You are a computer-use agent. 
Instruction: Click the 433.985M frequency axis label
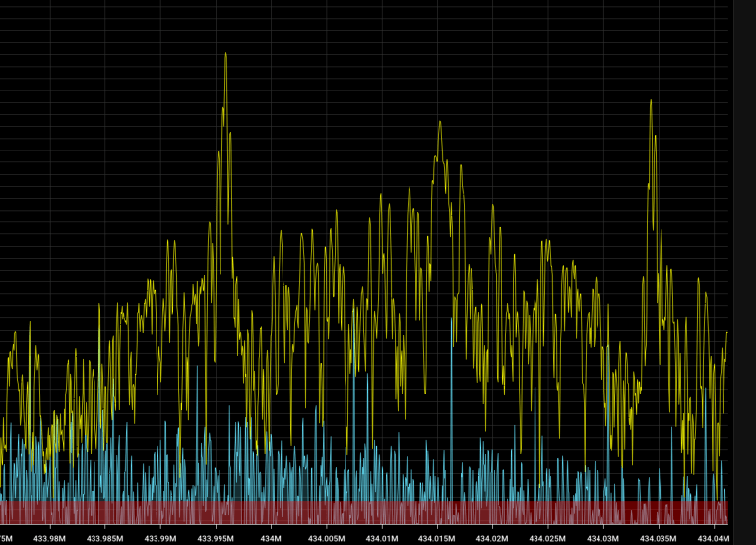(x=104, y=538)
